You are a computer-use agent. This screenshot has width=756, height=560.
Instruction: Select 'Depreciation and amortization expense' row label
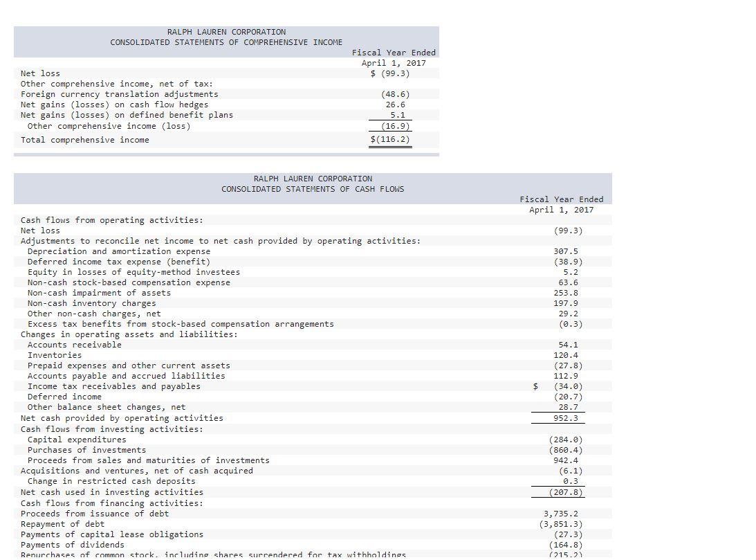tap(119, 251)
